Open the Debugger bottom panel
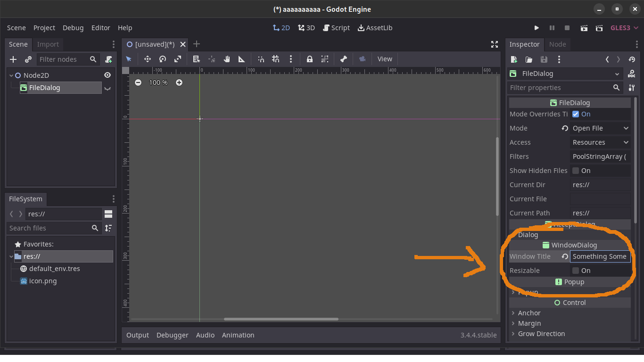Screen dimensions: 644x362 [172, 335]
